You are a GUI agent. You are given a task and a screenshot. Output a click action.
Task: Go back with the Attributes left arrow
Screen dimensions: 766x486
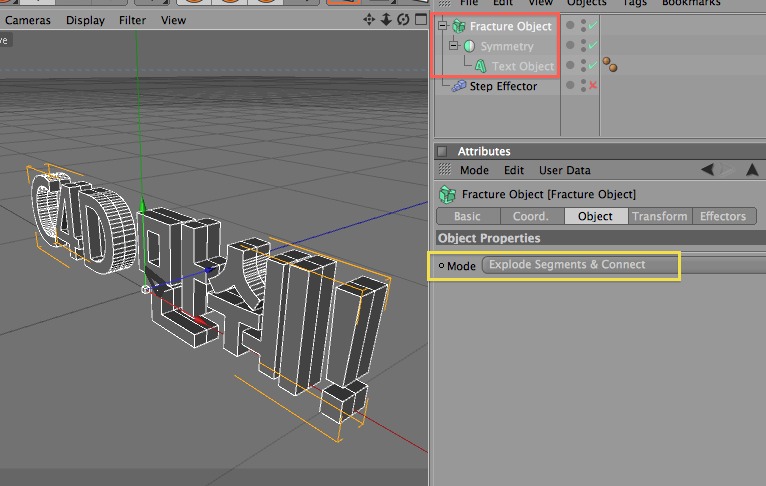(707, 169)
